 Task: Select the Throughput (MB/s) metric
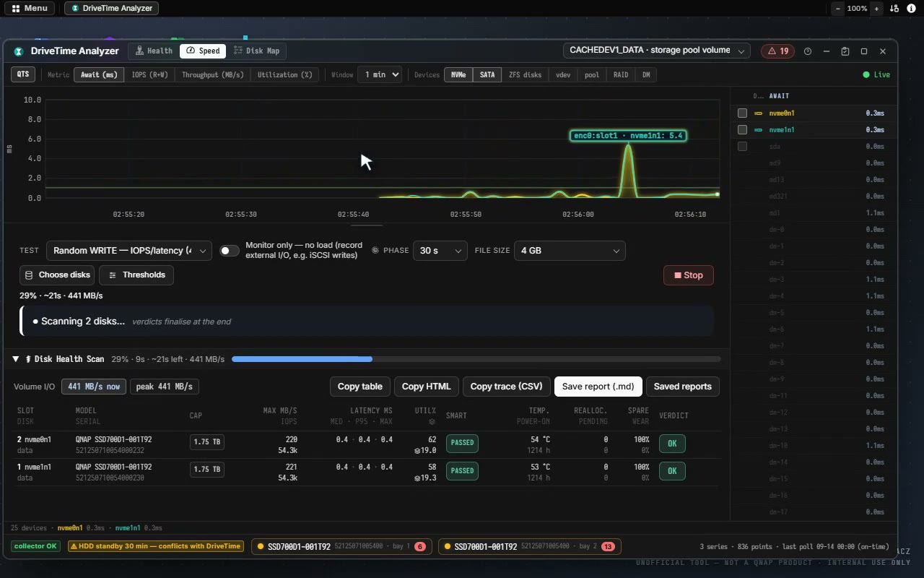click(x=212, y=74)
